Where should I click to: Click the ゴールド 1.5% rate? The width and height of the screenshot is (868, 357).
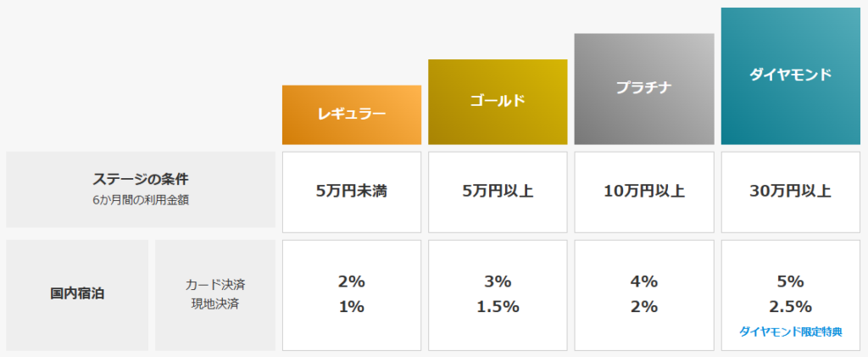pyautogui.click(x=498, y=306)
